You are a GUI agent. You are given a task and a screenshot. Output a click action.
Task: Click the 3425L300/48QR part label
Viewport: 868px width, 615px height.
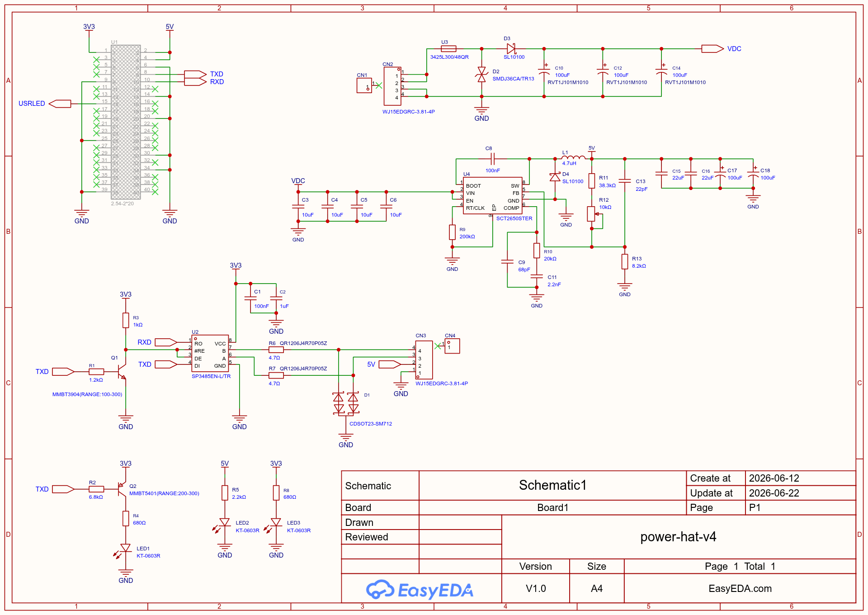click(x=449, y=57)
